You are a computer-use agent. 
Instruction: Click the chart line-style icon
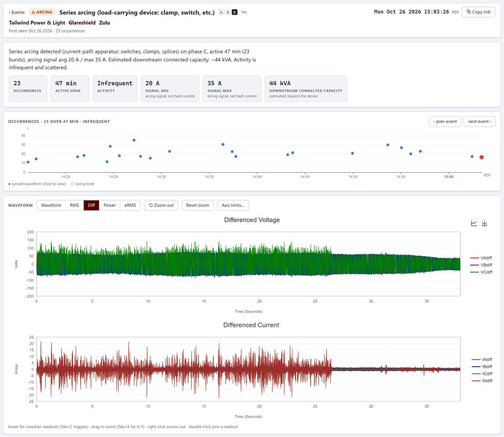pos(474,223)
